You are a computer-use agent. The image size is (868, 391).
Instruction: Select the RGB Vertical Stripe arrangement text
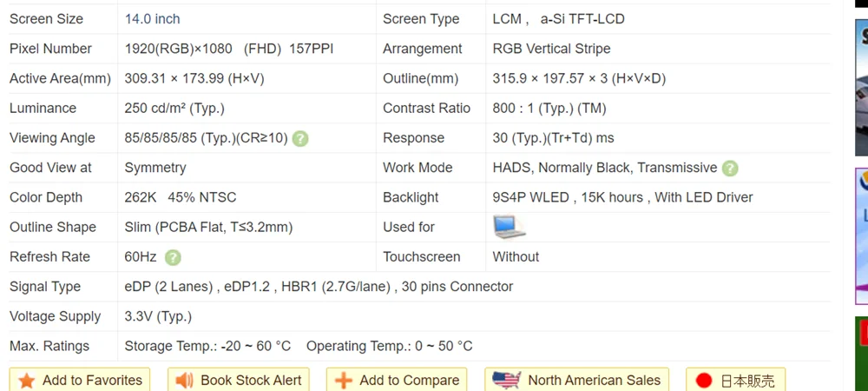[x=551, y=49]
